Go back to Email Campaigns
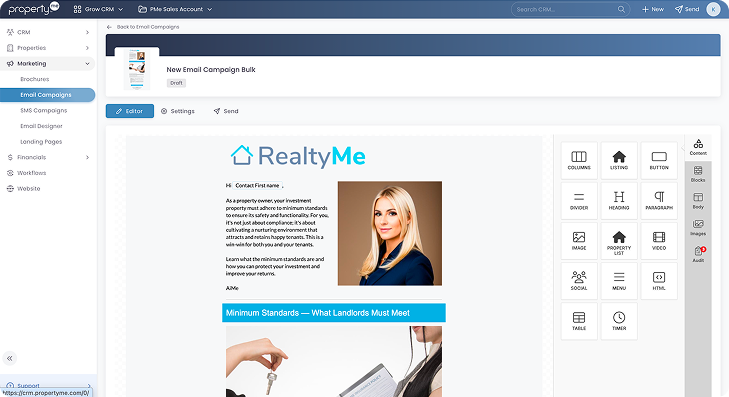Viewport: 729px width, 397px height. (143, 27)
